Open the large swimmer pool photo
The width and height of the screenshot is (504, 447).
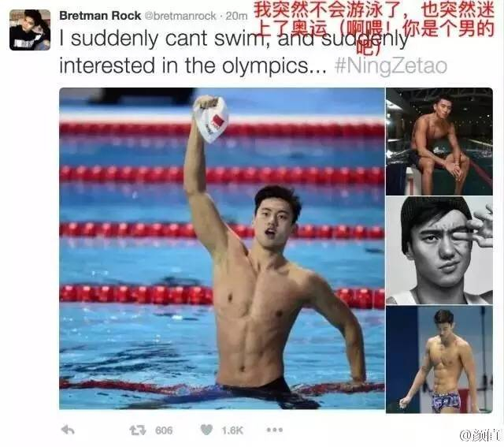click(222, 248)
